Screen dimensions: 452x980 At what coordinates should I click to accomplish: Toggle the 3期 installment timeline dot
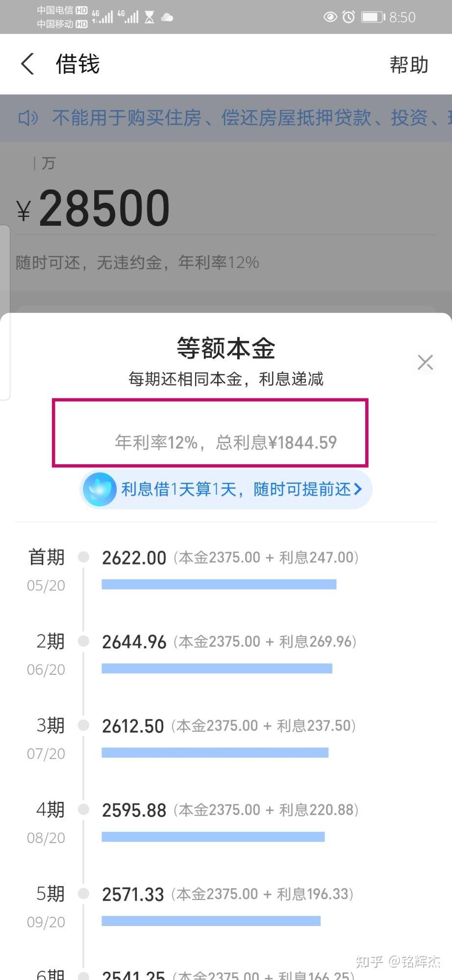click(83, 725)
